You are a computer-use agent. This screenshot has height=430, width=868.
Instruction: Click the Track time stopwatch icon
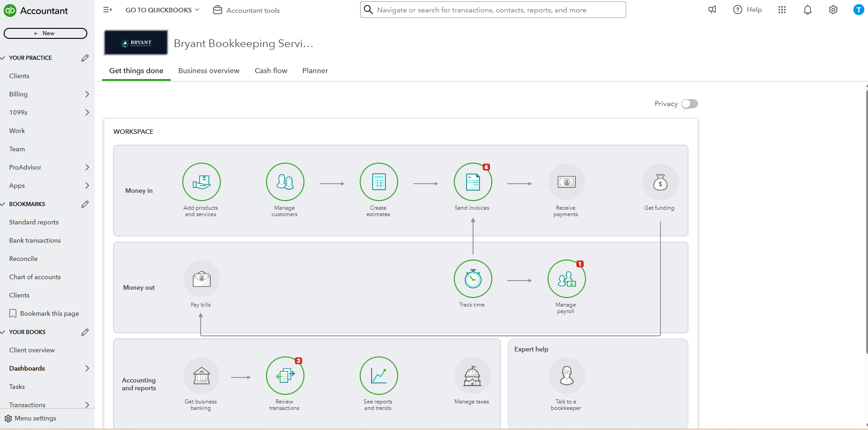point(473,279)
